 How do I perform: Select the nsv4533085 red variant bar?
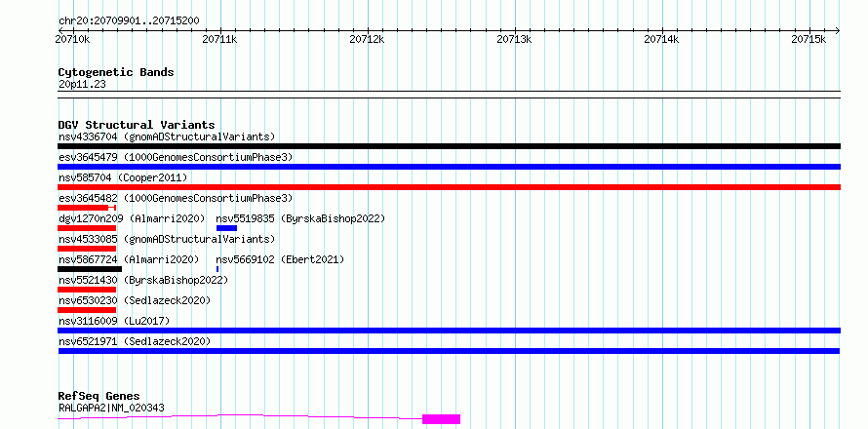[87, 249]
